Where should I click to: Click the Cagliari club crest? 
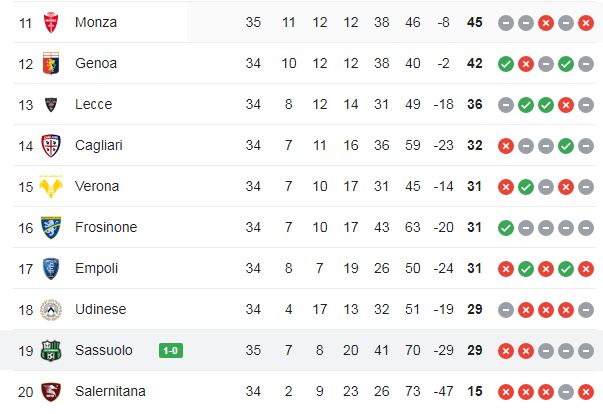tap(51, 146)
